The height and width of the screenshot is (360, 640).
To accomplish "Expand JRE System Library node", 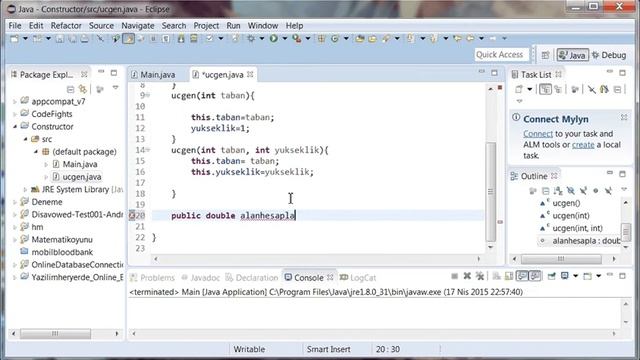I will 25,189.
